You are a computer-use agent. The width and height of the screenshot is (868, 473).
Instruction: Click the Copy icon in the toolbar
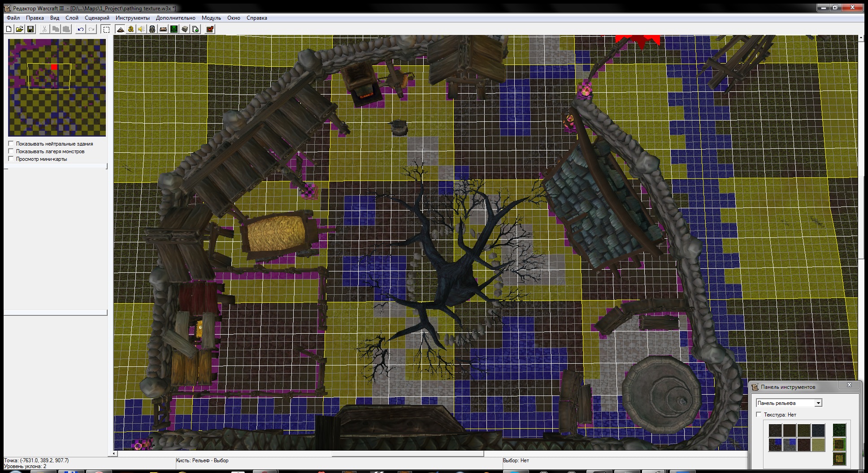(55, 29)
